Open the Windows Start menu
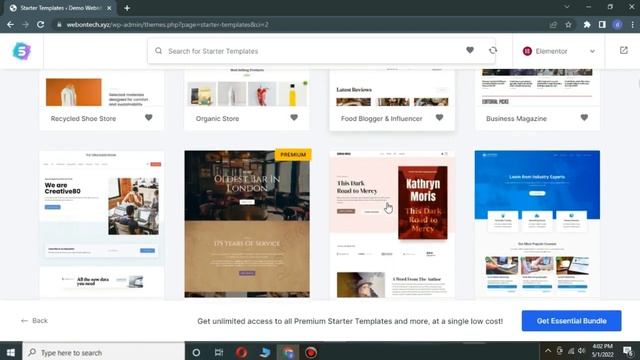 point(11,352)
